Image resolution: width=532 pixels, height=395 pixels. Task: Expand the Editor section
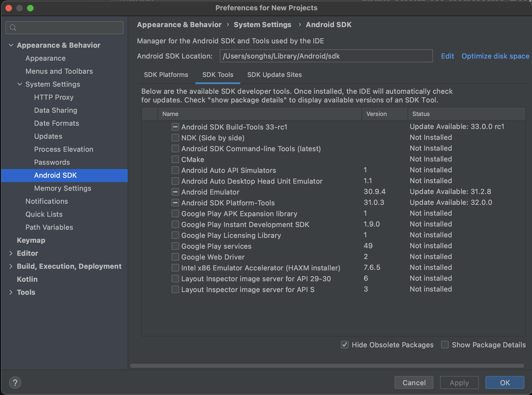point(11,253)
